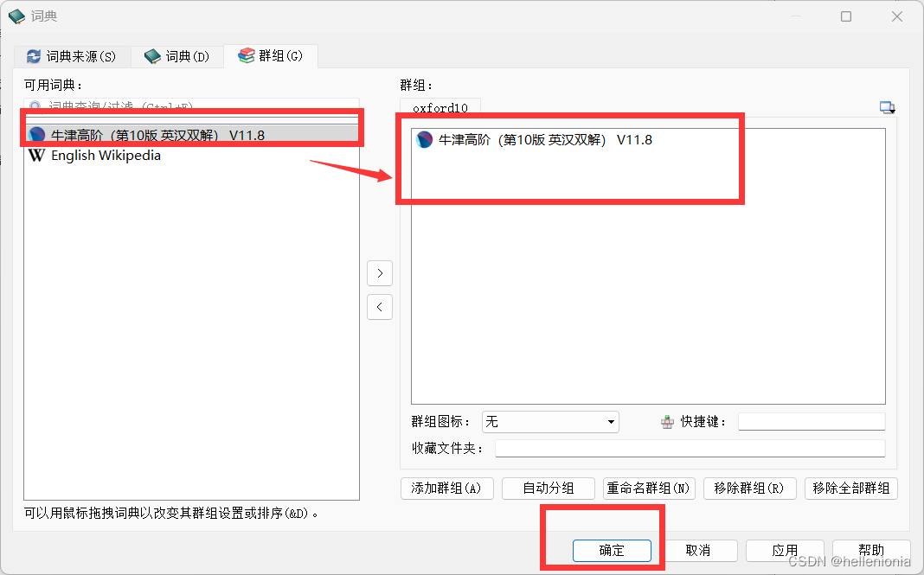Select English Wikipedia in available dictionaries
924x575 pixels.
click(x=191, y=156)
